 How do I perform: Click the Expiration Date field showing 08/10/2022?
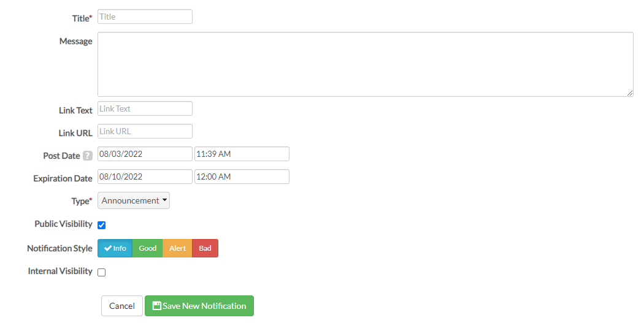coord(145,177)
